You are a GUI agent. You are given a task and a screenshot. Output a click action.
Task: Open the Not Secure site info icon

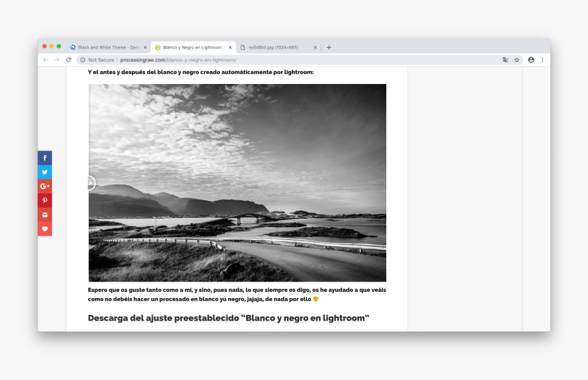83,60
